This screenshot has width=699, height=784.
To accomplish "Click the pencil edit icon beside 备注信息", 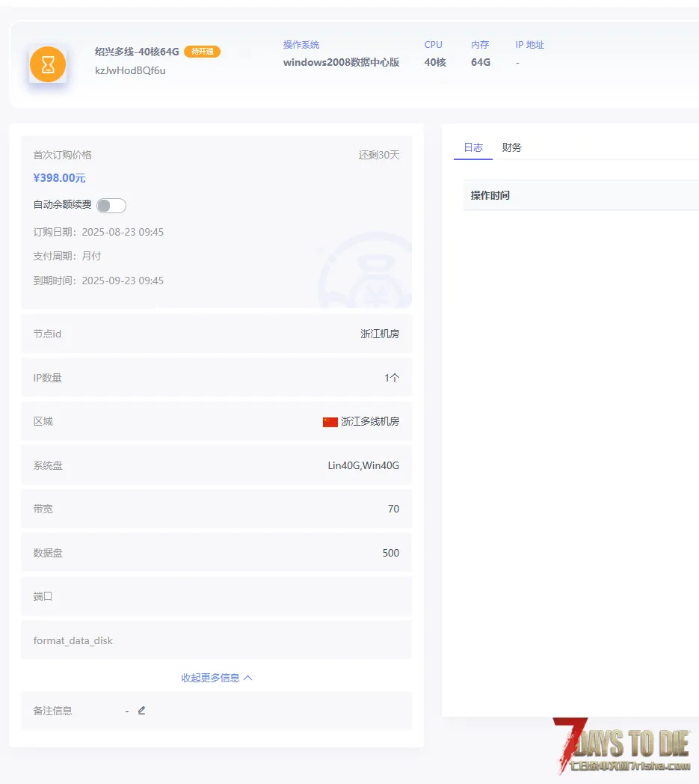I will click(141, 711).
